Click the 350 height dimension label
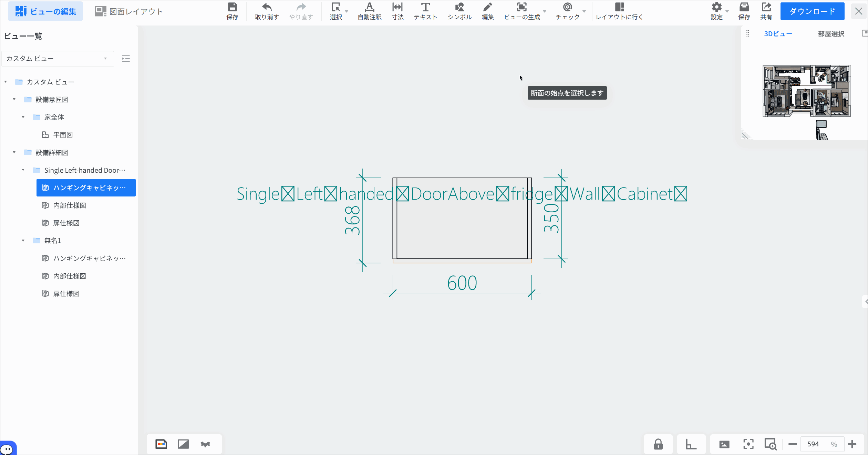 [x=551, y=218]
